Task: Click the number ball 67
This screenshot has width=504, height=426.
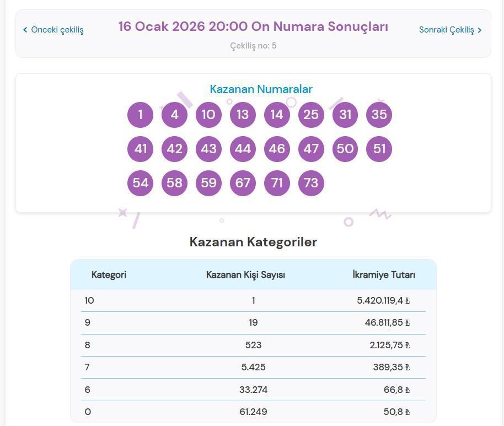Action: click(x=243, y=183)
